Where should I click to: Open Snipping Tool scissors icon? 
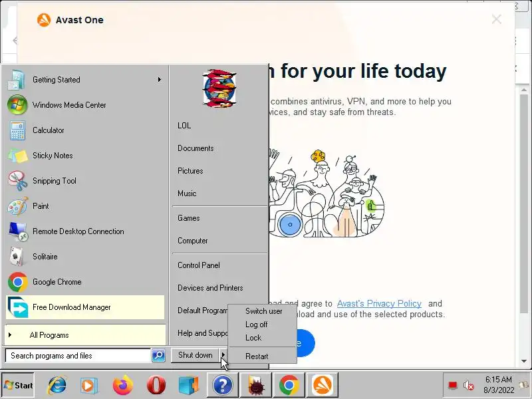point(18,181)
